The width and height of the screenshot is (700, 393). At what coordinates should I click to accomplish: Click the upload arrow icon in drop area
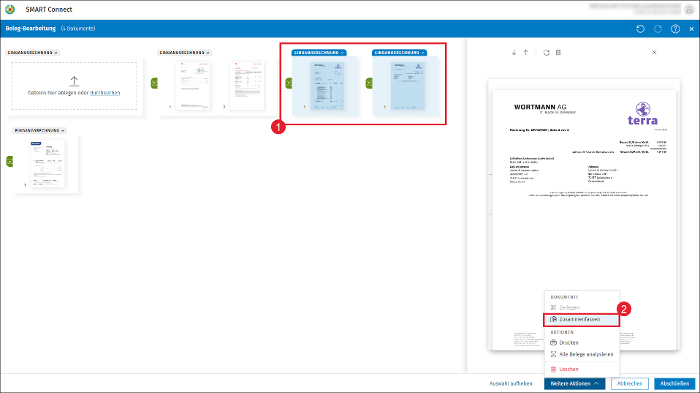[74, 81]
